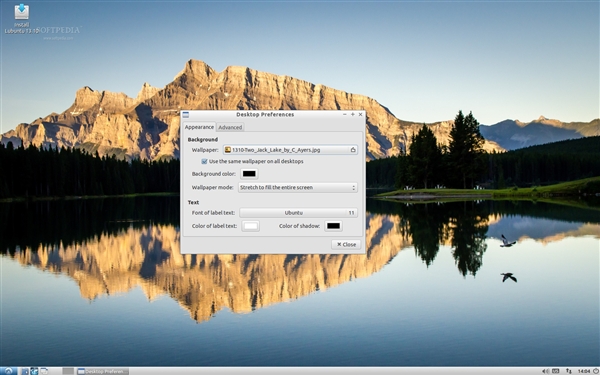Open the network connection tray icon
This screenshot has width=600, height=375.
[x=569, y=371]
